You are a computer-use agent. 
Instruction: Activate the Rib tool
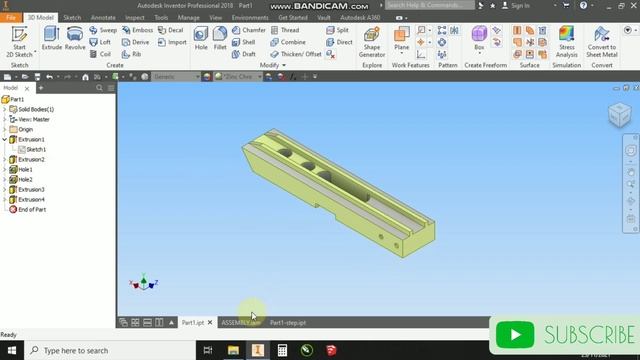click(x=131, y=54)
